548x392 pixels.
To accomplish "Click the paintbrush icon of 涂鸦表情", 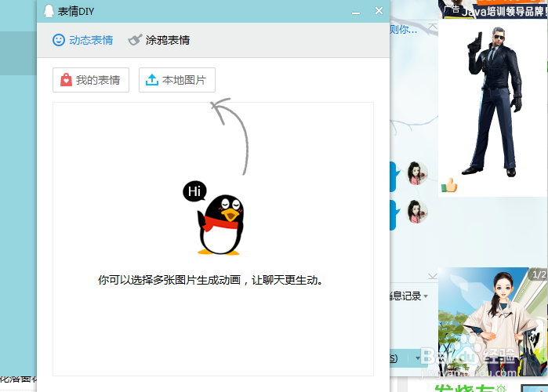I will pos(135,40).
